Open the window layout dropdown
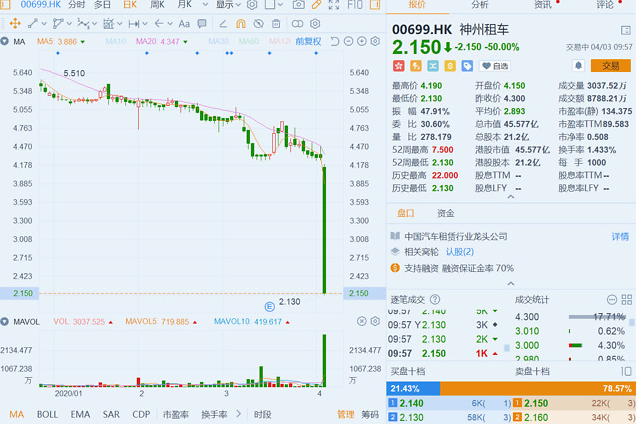The height and width of the screenshot is (424, 636). pyautogui.click(x=274, y=4)
